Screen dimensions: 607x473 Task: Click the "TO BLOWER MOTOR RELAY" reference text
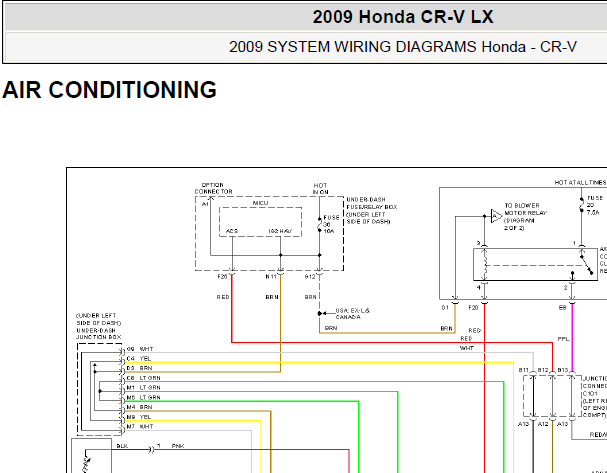pyautogui.click(x=525, y=217)
